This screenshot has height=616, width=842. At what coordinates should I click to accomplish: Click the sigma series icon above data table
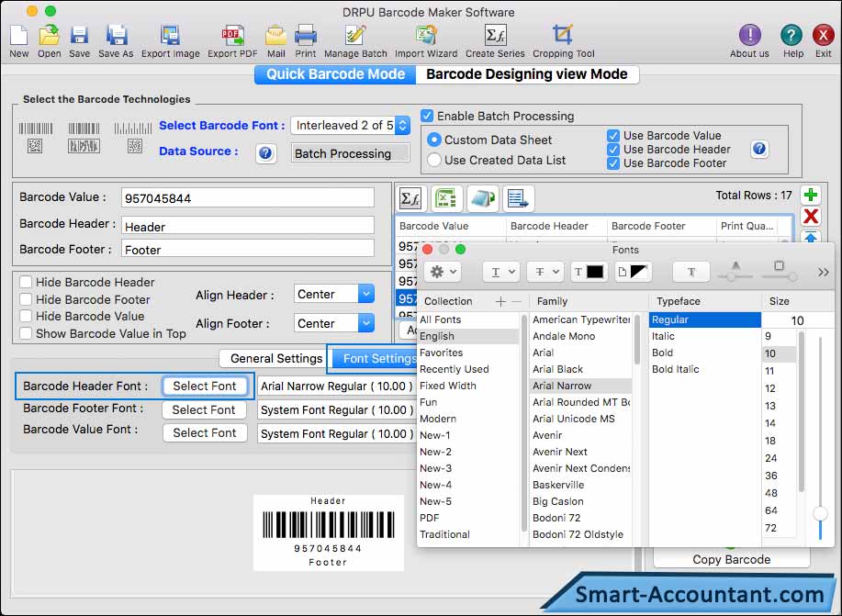(x=410, y=199)
